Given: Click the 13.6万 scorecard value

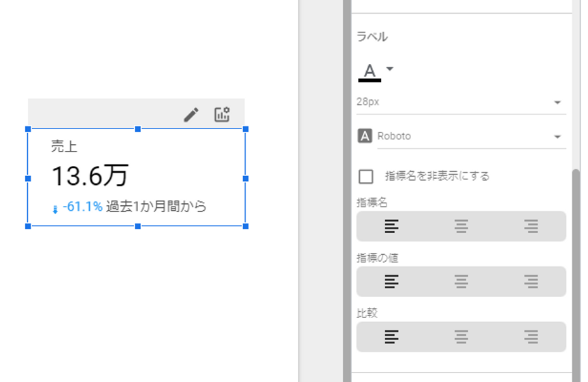Looking at the screenshot, I should pos(90,175).
